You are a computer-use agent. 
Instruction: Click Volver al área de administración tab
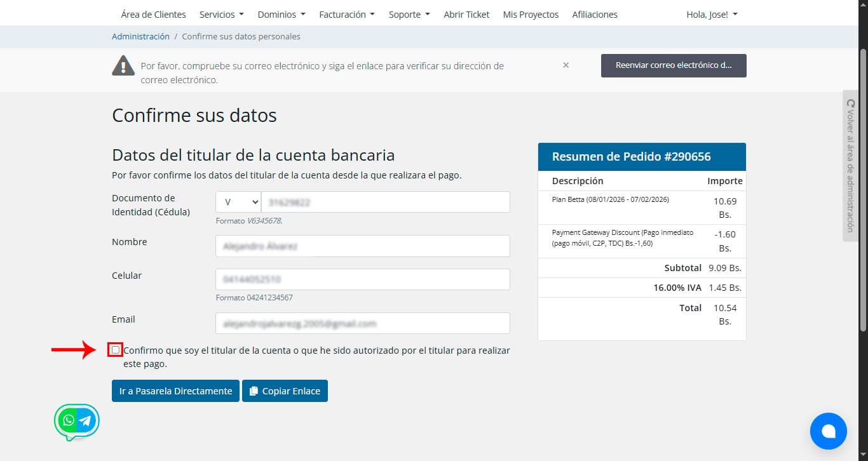[851, 166]
